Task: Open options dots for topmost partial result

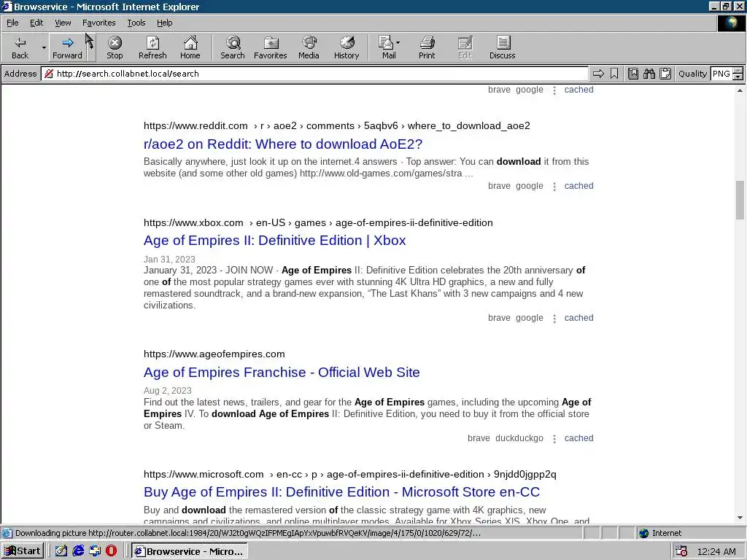Action: click(554, 90)
